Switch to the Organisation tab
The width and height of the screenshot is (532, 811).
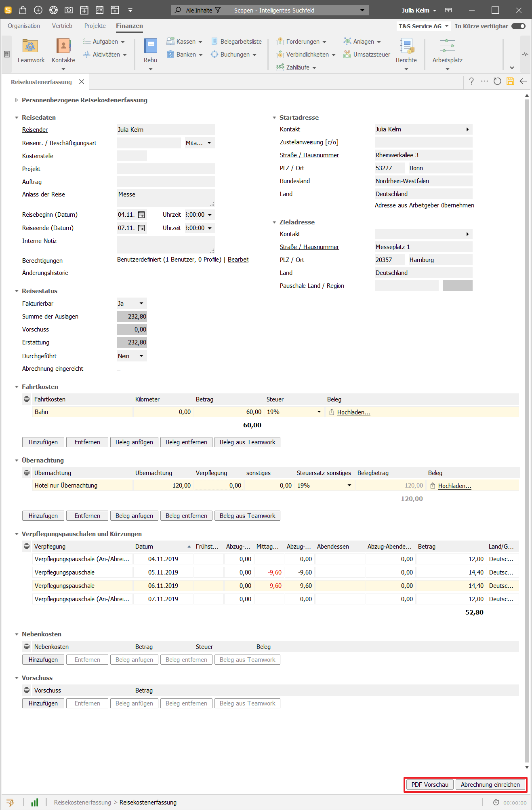pyautogui.click(x=24, y=26)
